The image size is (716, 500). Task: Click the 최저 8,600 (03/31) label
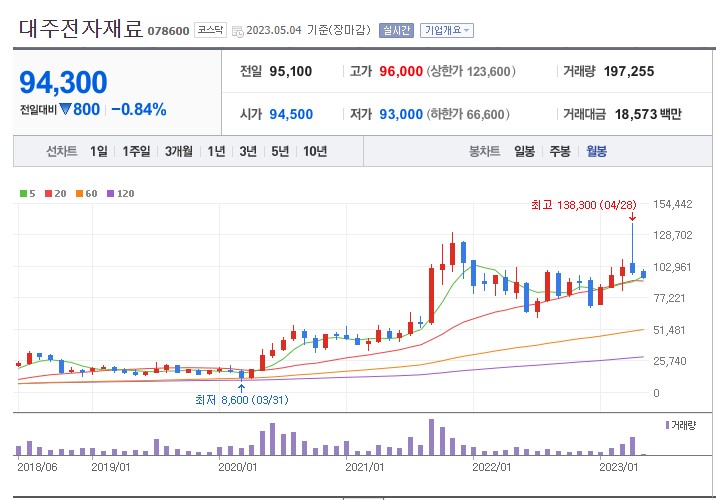242,400
